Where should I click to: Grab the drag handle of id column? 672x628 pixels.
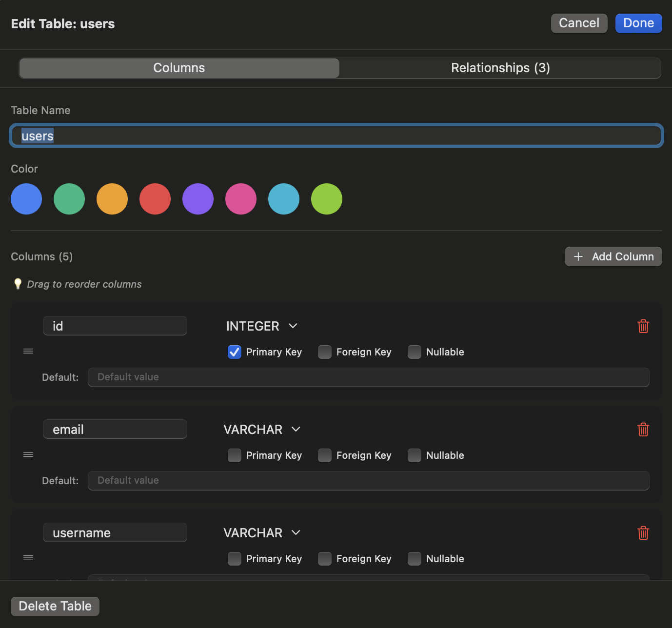(28, 351)
